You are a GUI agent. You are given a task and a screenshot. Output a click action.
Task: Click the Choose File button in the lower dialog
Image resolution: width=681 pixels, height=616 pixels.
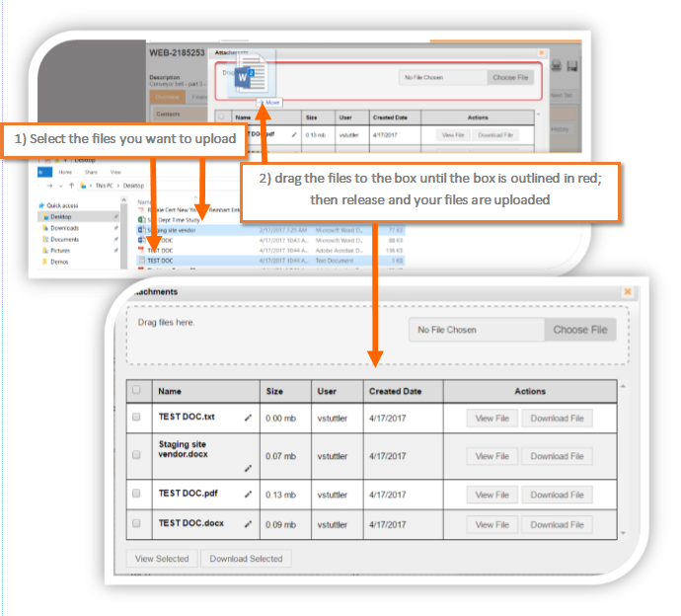click(x=579, y=330)
